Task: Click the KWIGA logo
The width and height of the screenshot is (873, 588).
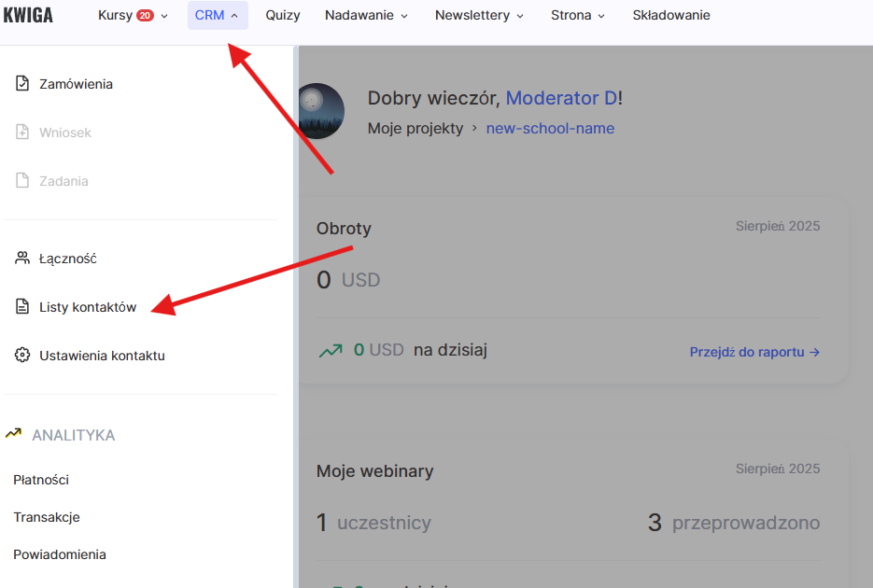Action: coord(28,16)
